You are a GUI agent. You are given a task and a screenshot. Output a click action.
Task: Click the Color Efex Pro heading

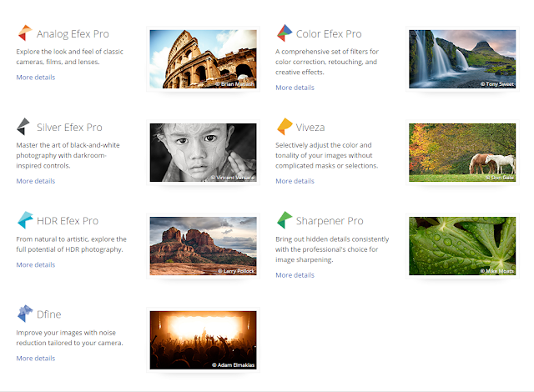(329, 34)
